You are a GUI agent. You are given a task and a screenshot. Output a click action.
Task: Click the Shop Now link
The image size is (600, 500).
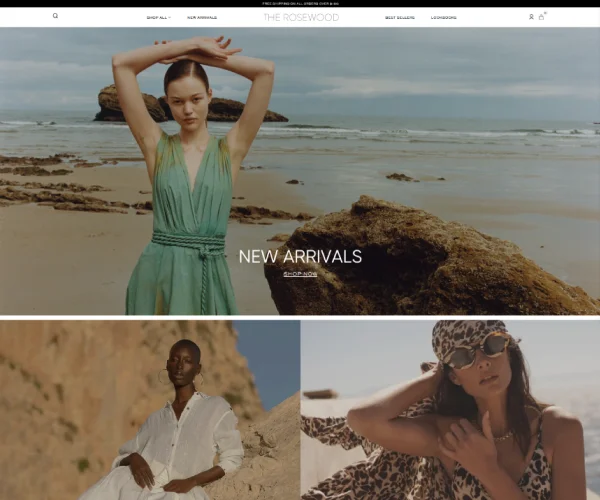[300, 274]
